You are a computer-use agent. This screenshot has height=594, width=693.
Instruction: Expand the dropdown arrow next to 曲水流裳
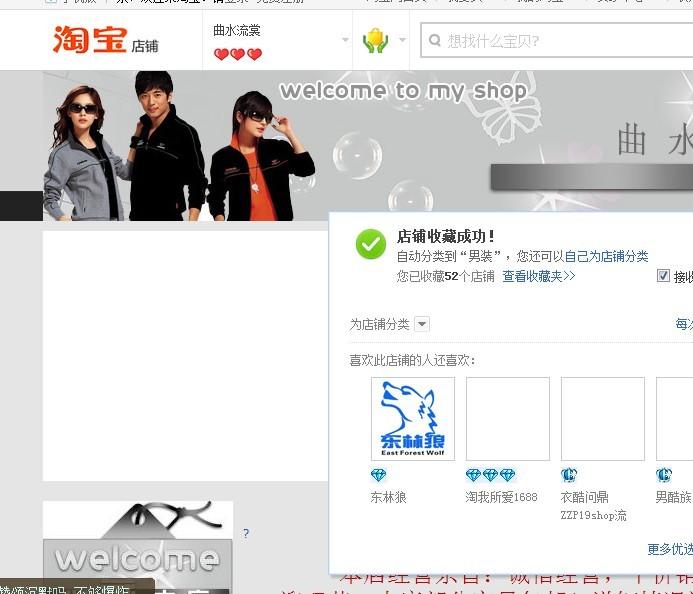(x=345, y=40)
